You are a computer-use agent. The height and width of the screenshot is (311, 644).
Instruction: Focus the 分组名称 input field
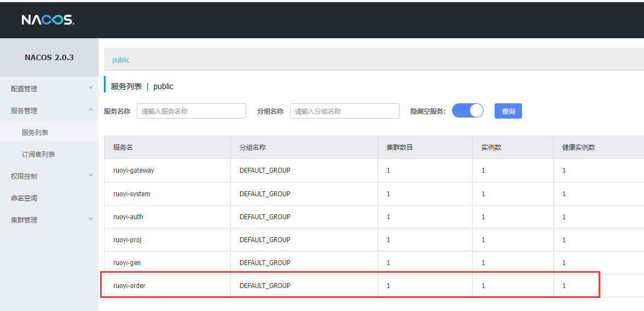pos(344,111)
